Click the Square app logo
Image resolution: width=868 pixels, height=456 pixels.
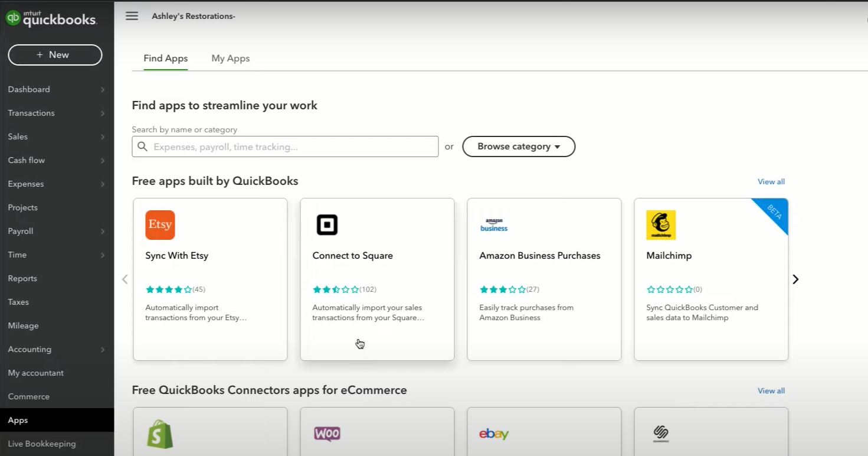pyautogui.click(x=327, y=225)
